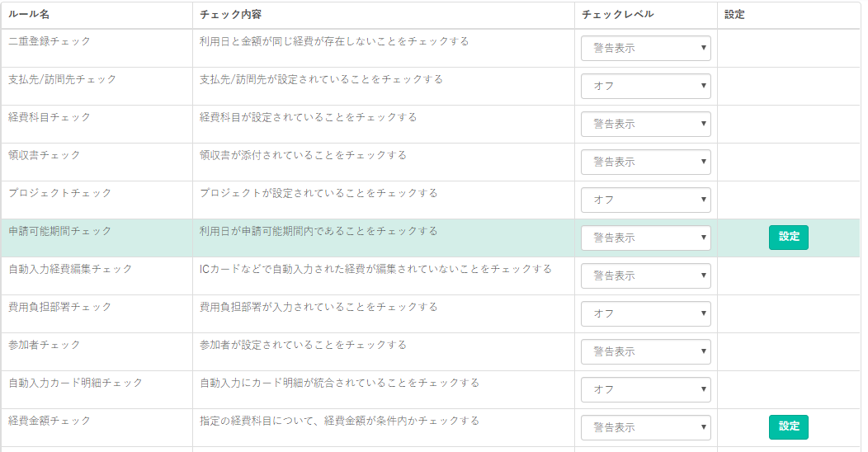This screenshot has width=868, height=452.
Task: Select the 申請可能期間チェック rule name
Action: pyautogui.click(x=59, y=231)
